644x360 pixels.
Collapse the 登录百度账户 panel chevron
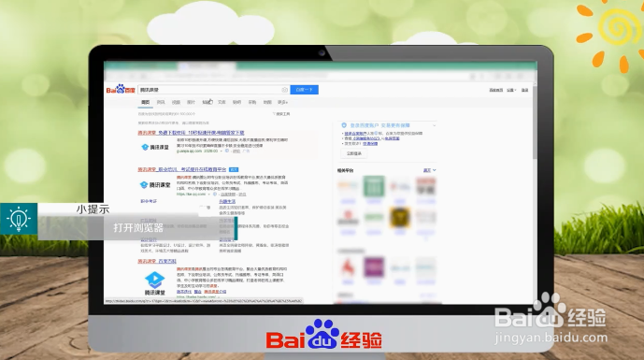(434, 125)
